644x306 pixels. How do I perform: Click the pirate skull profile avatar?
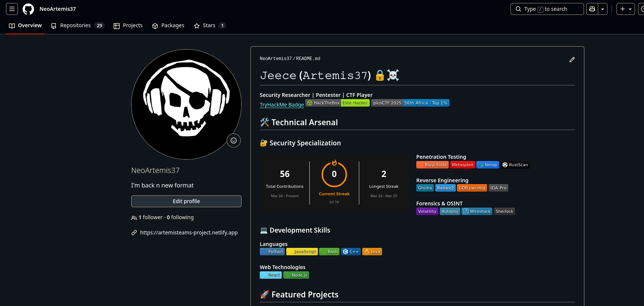pos(186,104)
